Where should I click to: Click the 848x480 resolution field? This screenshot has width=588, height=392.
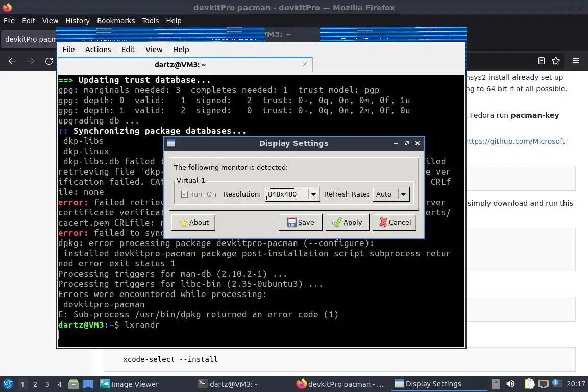pyautogui.click(x=286, y=194)
